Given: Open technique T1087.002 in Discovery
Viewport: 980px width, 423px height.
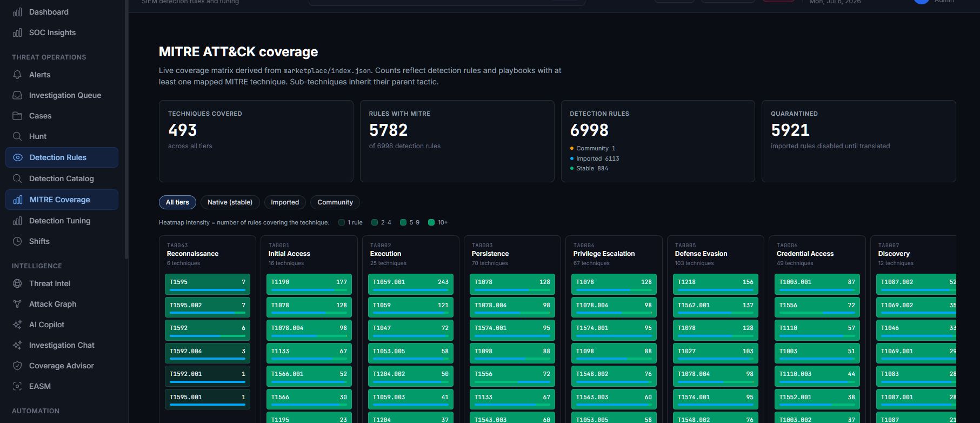Looking at the screenshot, I should point(916,284).
